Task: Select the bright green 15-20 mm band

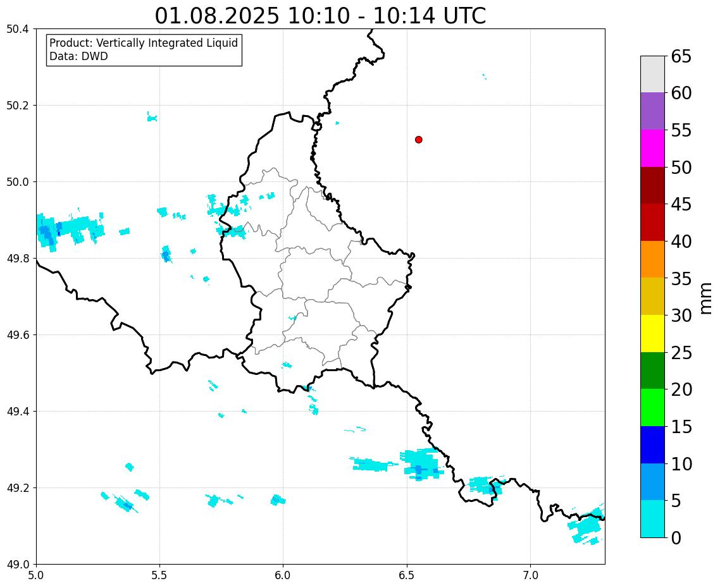Action: 652,408
